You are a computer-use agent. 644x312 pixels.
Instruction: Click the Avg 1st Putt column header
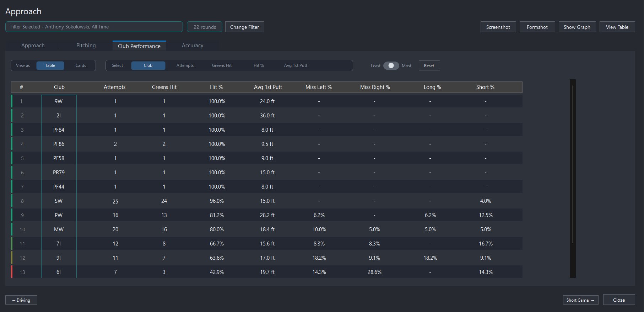268,87
